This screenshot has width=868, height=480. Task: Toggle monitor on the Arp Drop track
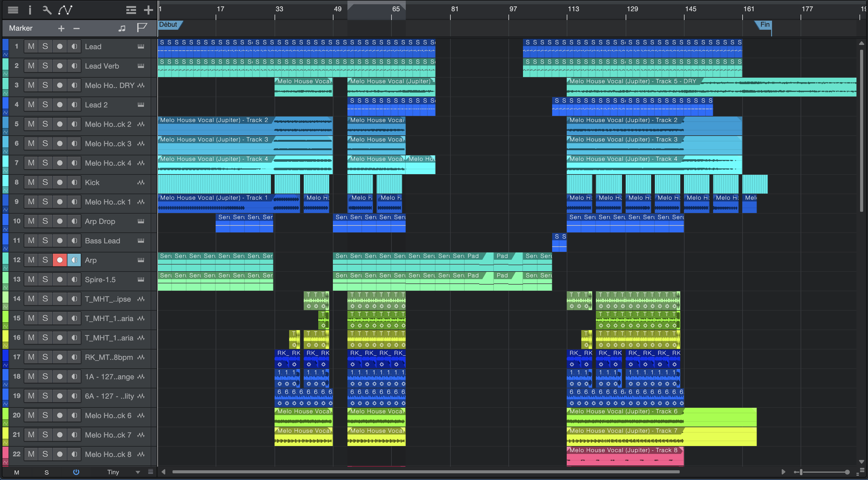[74, 221]
